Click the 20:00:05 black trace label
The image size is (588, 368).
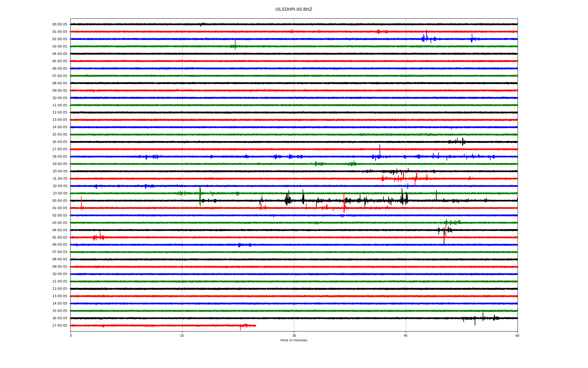(60, 171)
